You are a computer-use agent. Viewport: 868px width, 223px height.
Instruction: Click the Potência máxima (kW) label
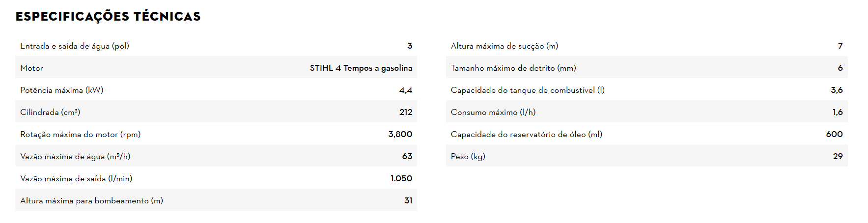(x=62, y=90)
